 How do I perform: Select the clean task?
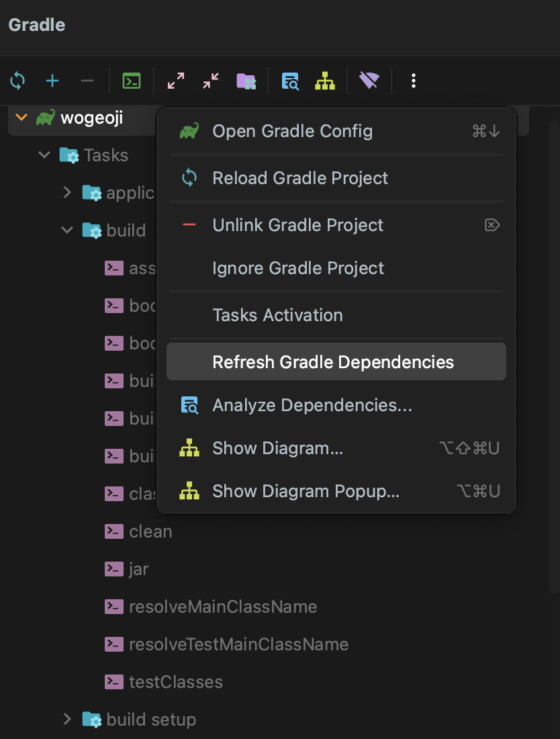150,531
